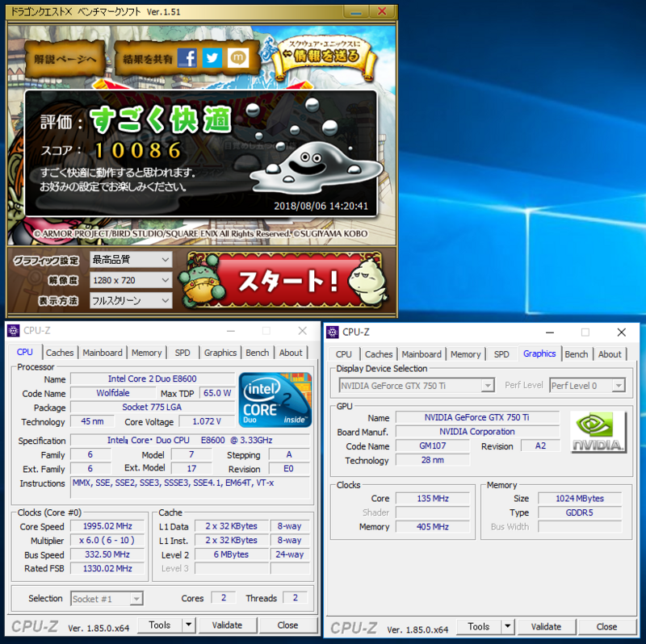Click the GDDR5 memory type field
Viewport: 646px width, 644px height.
pyautogui.click(x=580, y=512)
